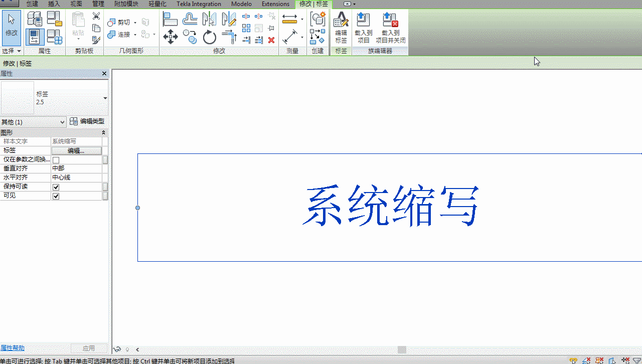
Task: Open the Family Category and Parameters icon
Action: [54, 19]
